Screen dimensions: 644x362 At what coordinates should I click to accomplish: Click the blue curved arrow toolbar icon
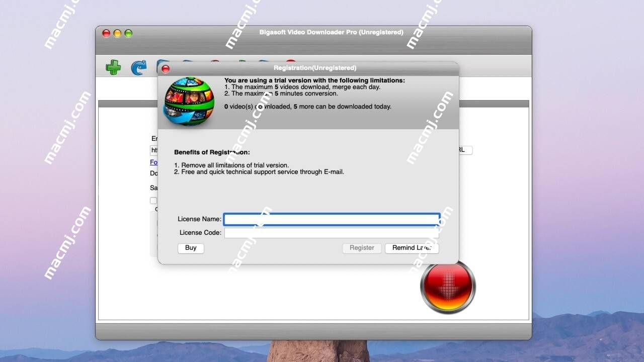(x=138, y=67)
